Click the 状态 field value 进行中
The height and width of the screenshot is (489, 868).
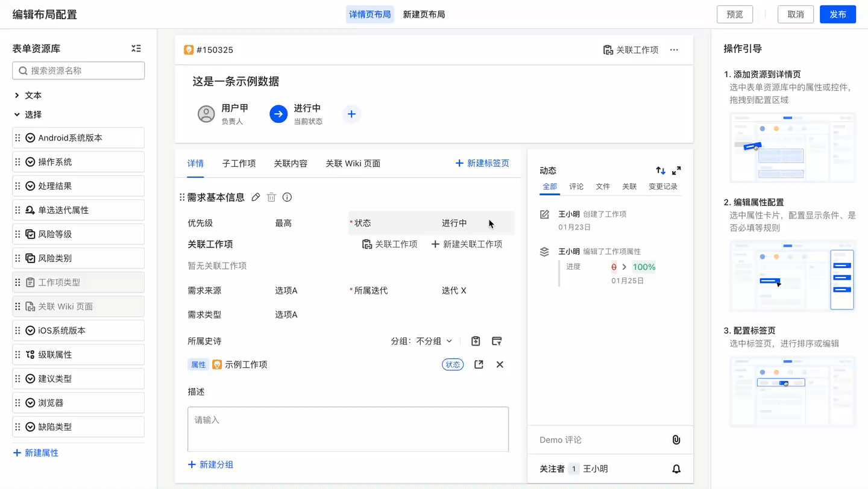pyautogui.click(x=454, y=223)
